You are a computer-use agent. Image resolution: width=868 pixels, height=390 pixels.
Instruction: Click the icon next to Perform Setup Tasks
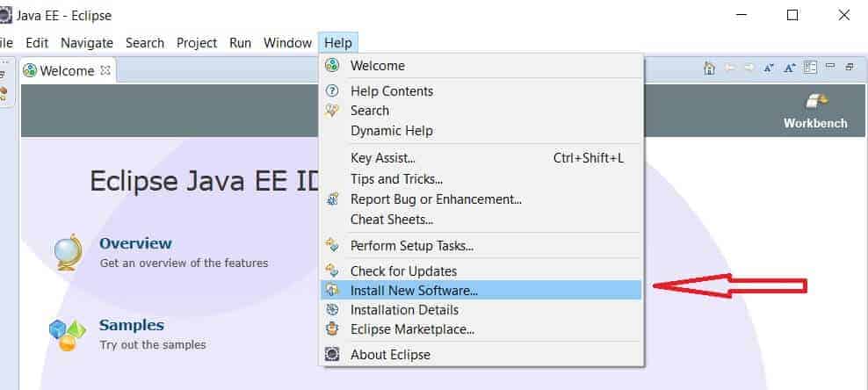point(331,244)
